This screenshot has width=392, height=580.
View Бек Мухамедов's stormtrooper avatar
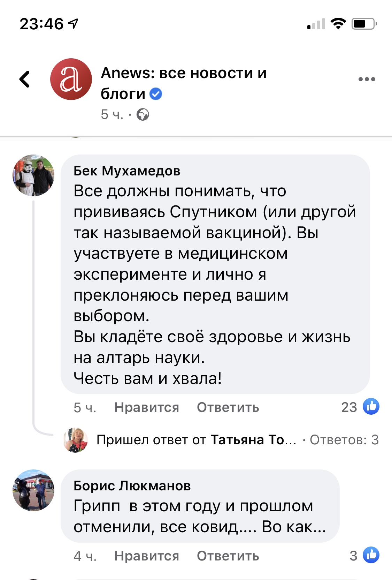(x=33, y=175)
